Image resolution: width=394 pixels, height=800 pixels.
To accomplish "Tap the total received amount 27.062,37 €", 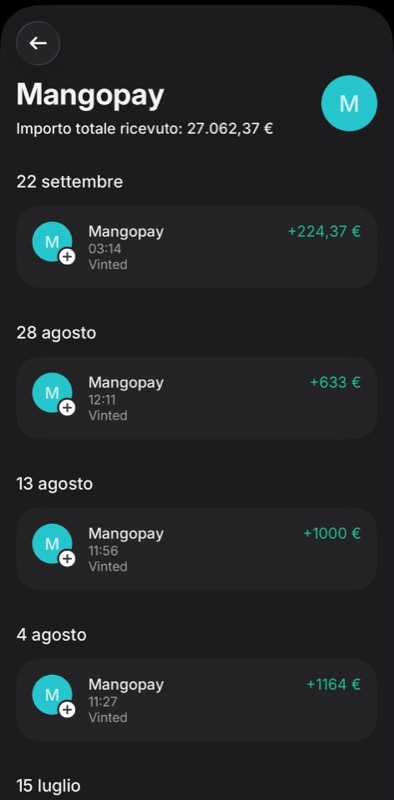I will pyautogui.click(x=230, y=129).
